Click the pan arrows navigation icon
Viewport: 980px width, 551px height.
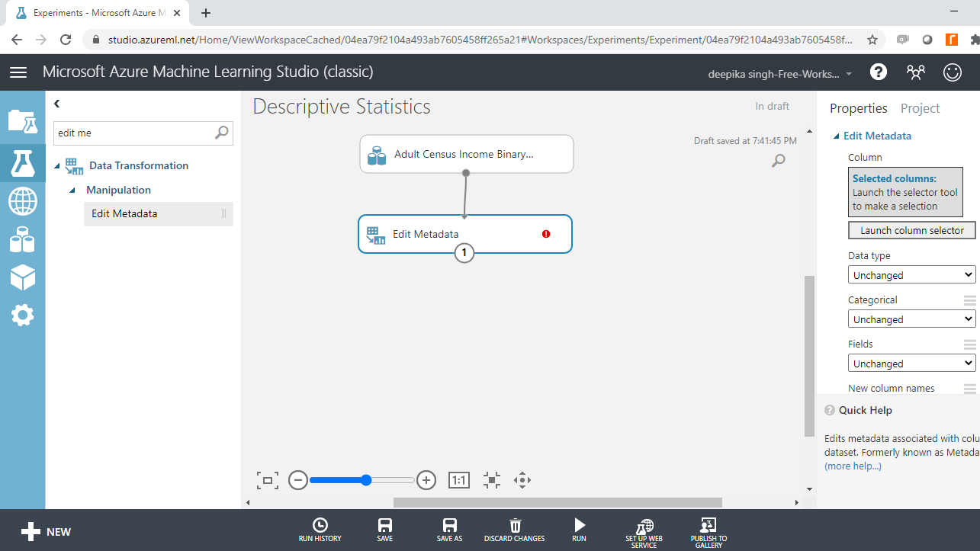pos(522,480)
